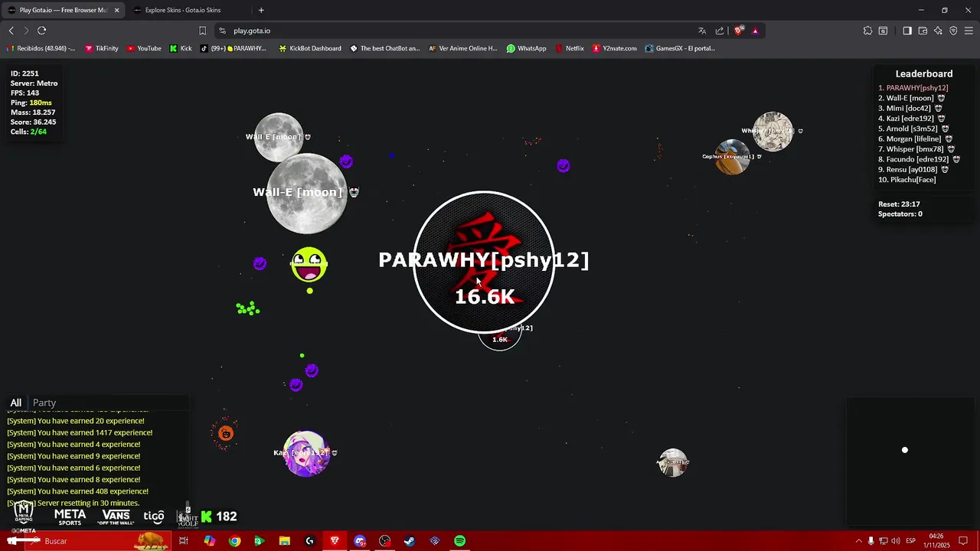This screenshot has width=980, height=551.
Task: Open Brave Rewards triangle icon
Action: coord(755,31)
